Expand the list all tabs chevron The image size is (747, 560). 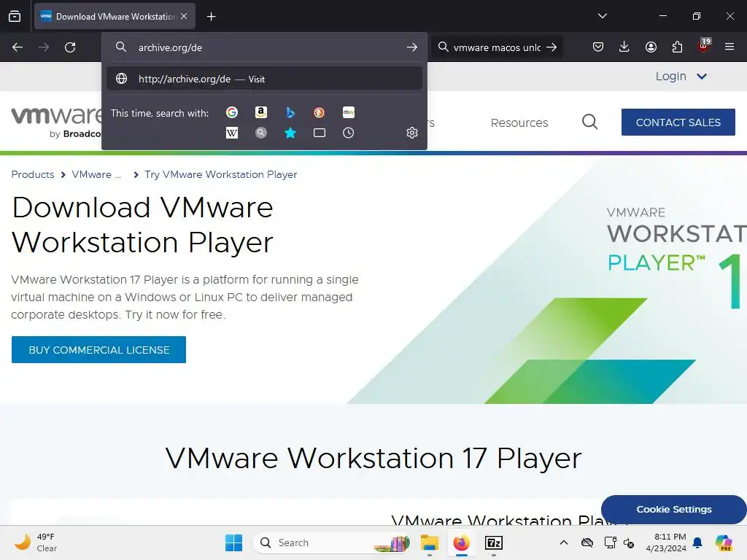coord(602,16)
